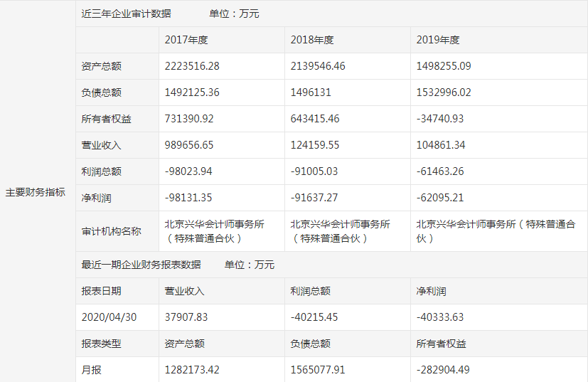Select the value -91637.27
The image size is (588, 382).
click(314, 197)
